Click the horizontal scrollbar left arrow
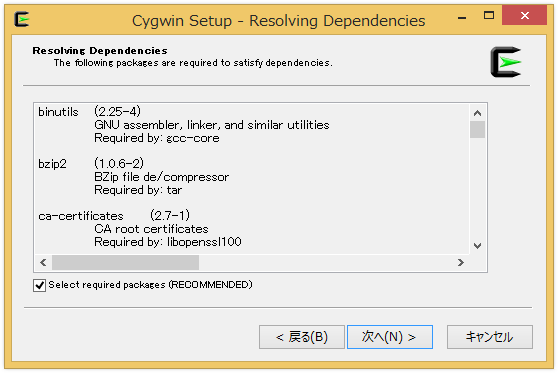 pyautogui.click(x=43, y=263)
